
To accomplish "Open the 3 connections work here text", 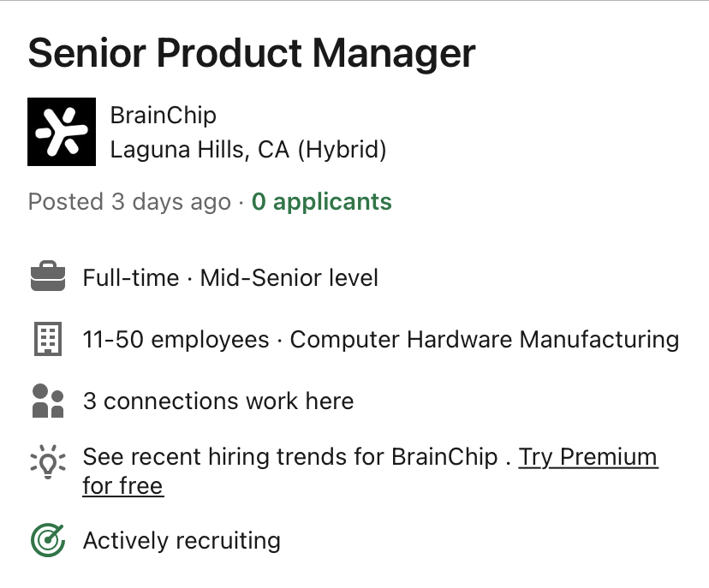I will click(218, 401).
